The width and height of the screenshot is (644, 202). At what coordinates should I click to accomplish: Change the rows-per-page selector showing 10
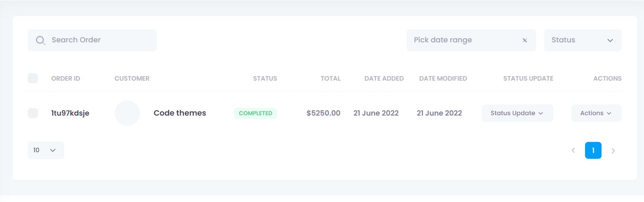click(x=46, y=150)
